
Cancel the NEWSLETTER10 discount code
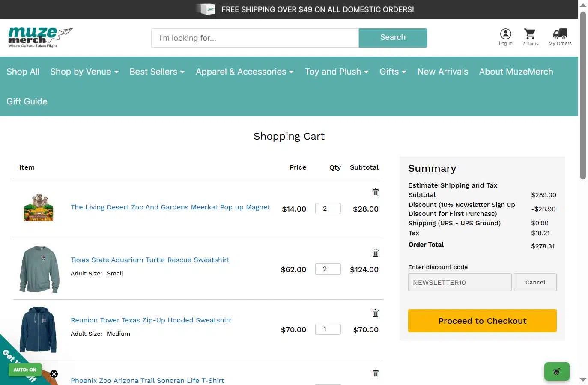(535, 282)
